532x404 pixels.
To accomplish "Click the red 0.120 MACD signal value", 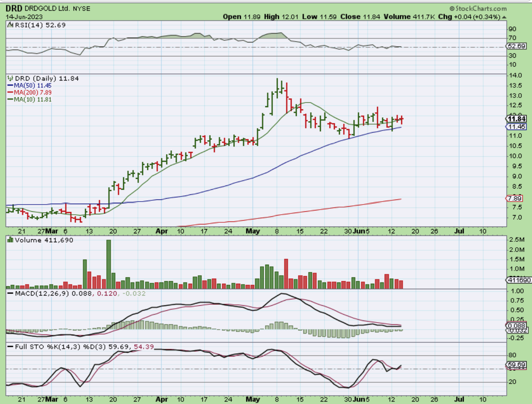I will pos(108,293).
